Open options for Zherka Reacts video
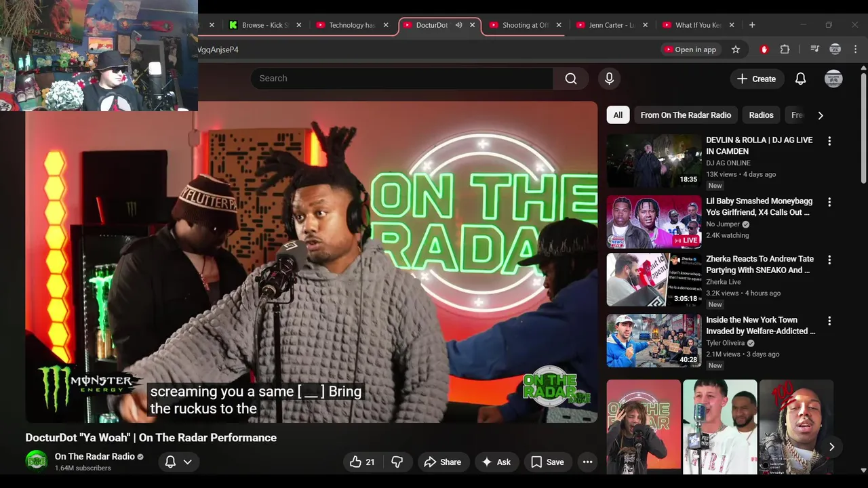This screenshot has width=868, height=488. click(829, 260)
